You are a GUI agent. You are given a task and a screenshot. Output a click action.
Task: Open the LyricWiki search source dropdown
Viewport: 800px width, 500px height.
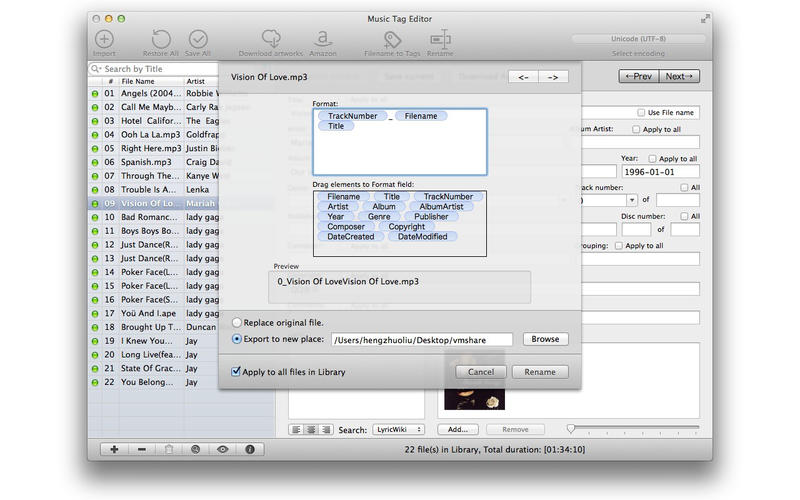(397, 429)
